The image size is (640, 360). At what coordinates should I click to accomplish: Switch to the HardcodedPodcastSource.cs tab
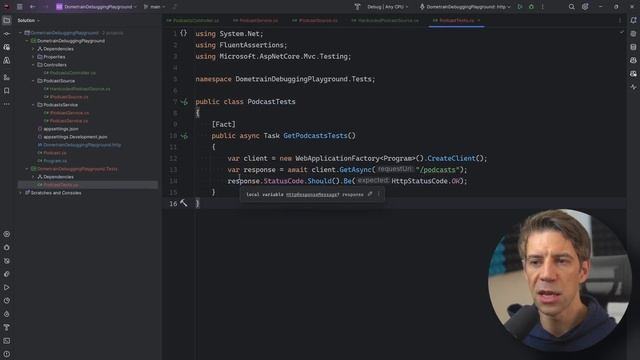385,20
